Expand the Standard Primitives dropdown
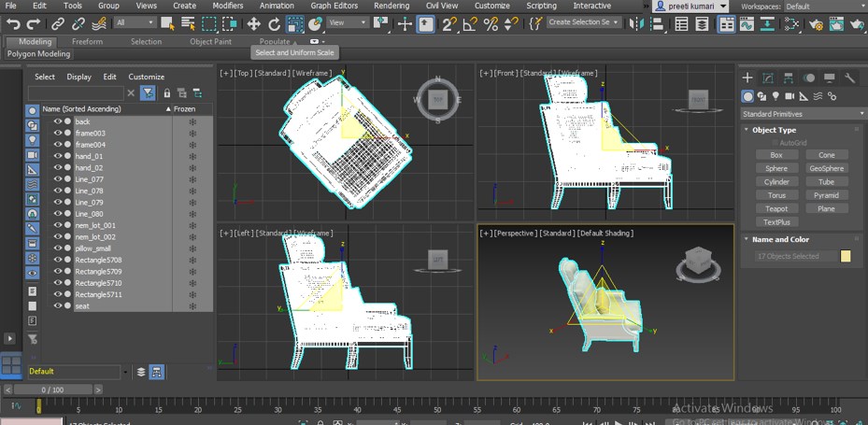868x425 pixels. [x=802, y=114]
